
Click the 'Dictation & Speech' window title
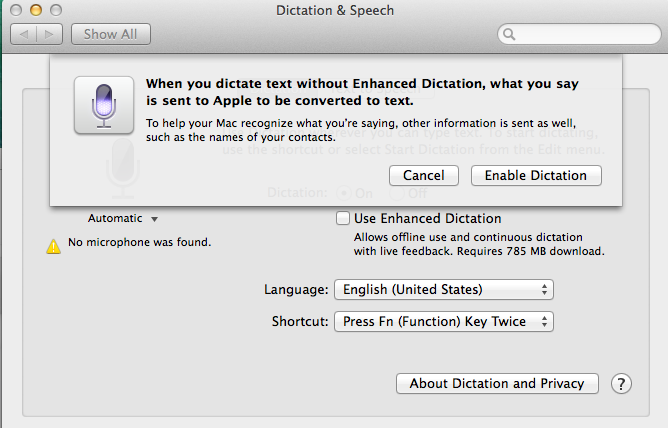coord(335,10)
